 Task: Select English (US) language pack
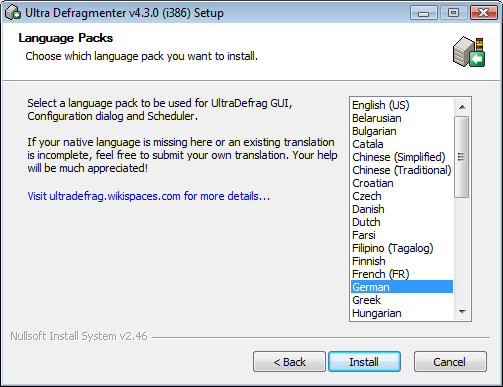tap(402, 105)
